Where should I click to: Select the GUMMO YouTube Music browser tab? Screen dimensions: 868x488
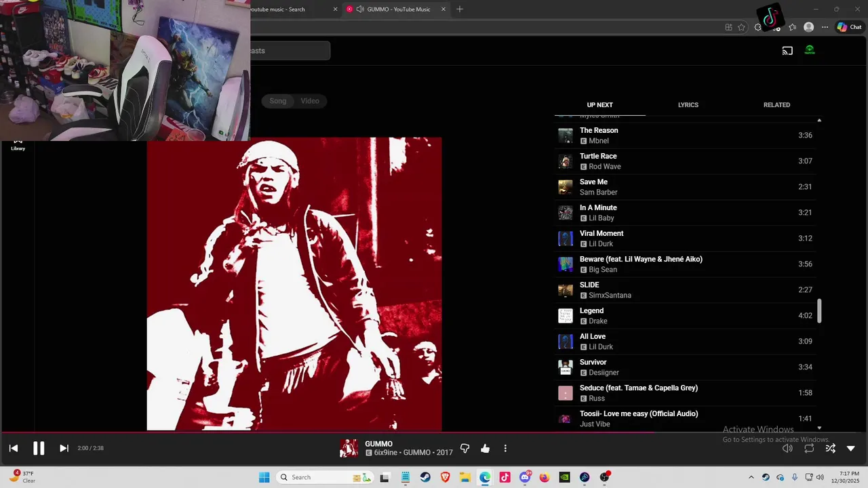coord(397,9)
